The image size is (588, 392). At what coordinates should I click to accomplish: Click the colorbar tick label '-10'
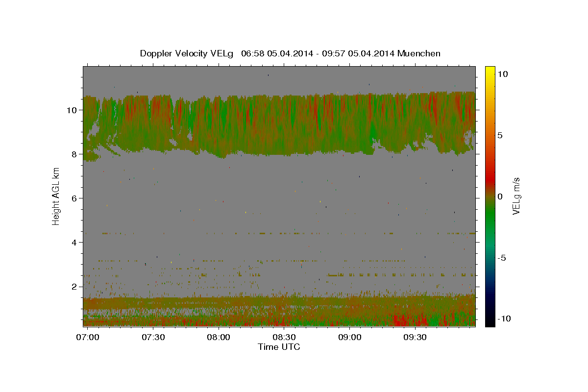[503, 318]
